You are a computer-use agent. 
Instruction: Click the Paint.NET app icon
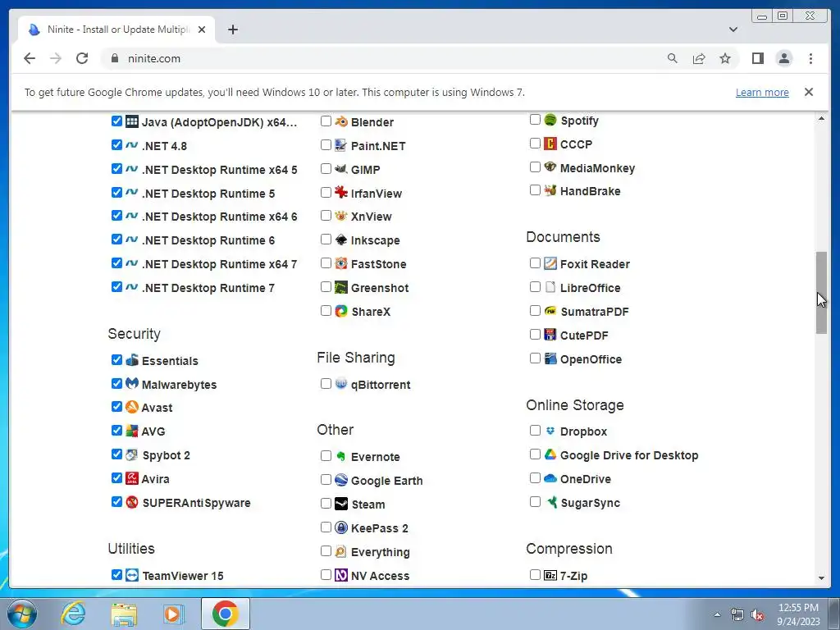[x=340, y=145]
